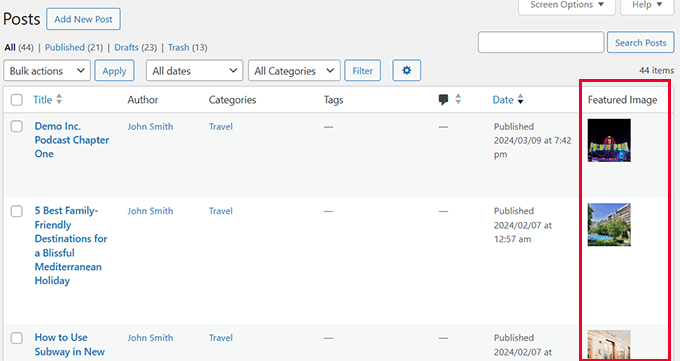Click the Featured Image column header
Screen dimensions: 680x361
622,100
